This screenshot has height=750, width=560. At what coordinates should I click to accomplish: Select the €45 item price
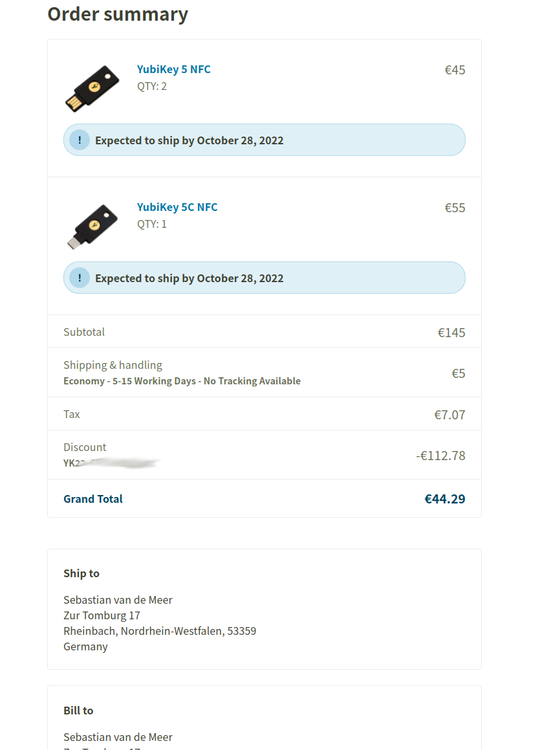coord(455,70)
